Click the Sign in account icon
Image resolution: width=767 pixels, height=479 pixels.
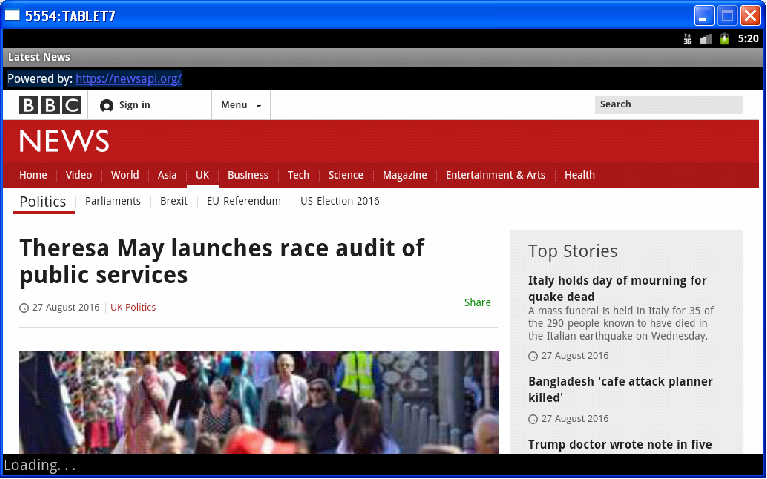[x=107, y=105]
